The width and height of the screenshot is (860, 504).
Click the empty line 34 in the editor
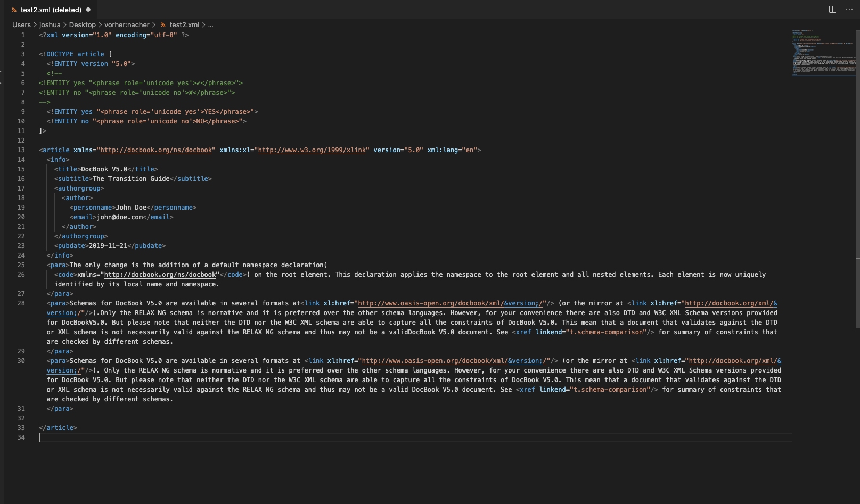415,437
